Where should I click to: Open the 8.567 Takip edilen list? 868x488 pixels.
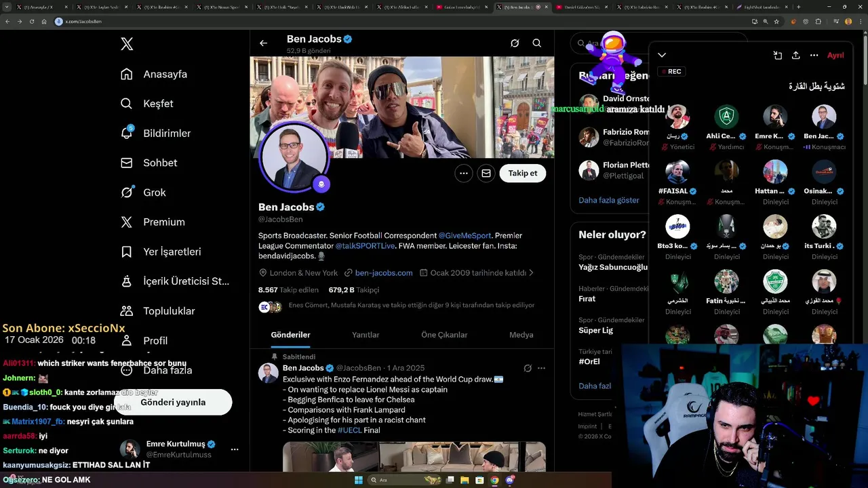point(288,289)
